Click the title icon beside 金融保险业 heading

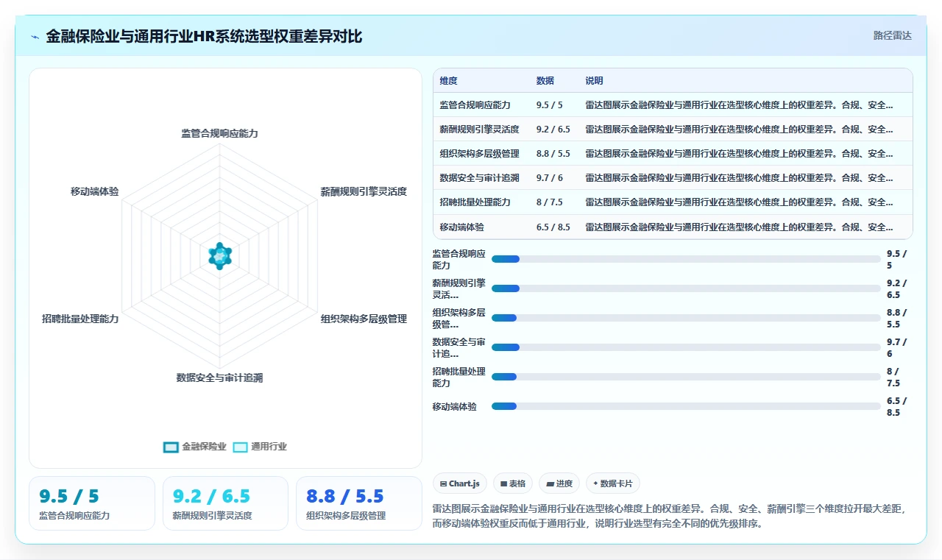tap(35, 37)
